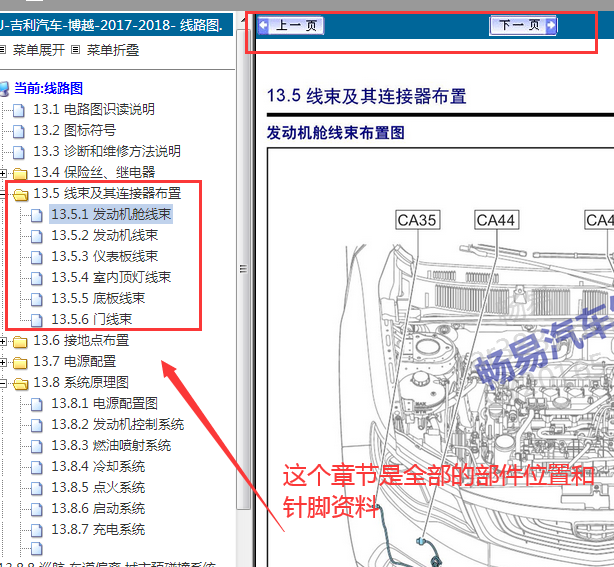Expand the 13.4 保险丝、继电器 folder
614x567 pixels.
(3, 173)
